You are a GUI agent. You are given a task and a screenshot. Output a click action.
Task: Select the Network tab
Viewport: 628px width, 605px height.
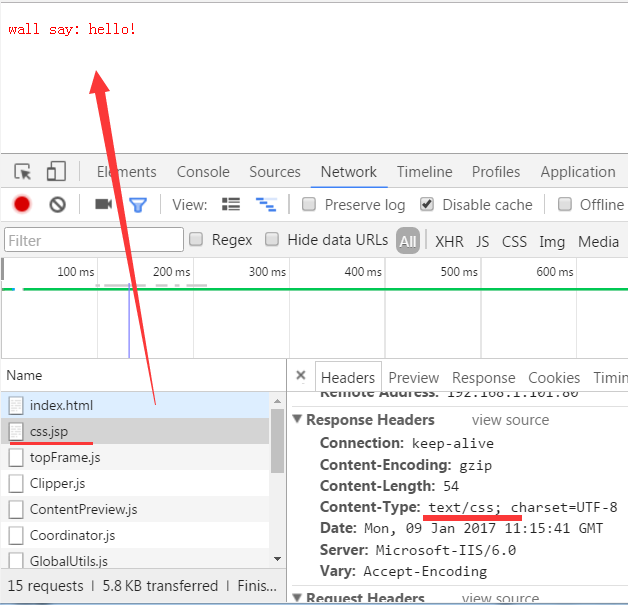pos(349,172)
